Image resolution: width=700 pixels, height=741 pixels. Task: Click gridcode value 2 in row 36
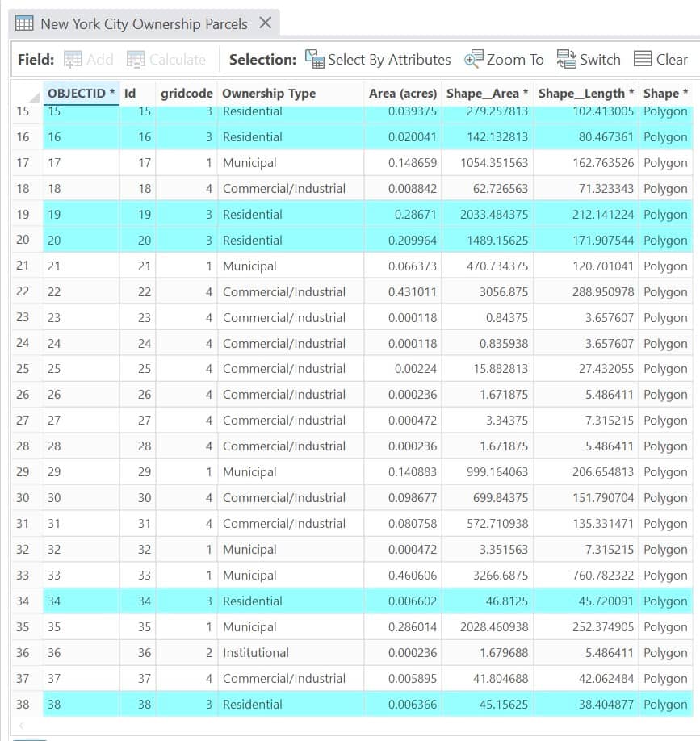[187, 653]
